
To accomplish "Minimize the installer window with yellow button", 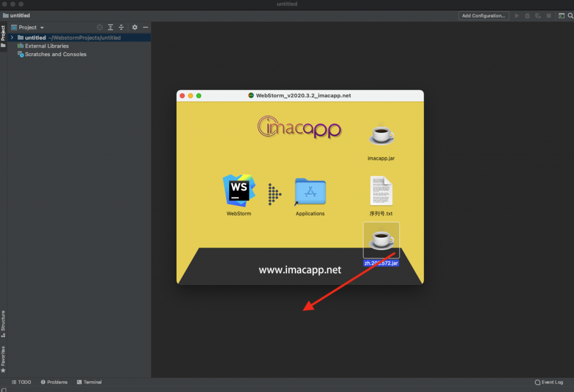I will pyautogui.click(x=191, y=96).
